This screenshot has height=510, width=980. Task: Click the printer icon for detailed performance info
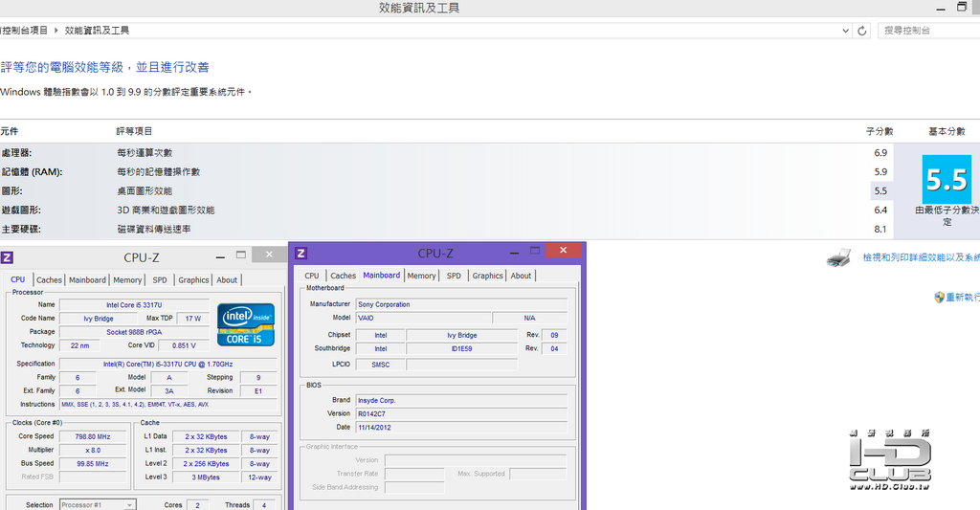click(838, 257)
